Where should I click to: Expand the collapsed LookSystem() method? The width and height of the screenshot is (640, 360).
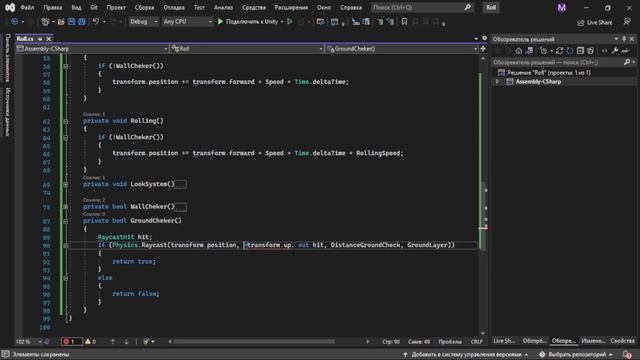pos(66,184)
